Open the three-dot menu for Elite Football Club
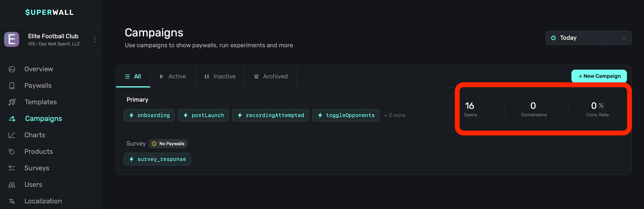Screen dimensions: 644x209 tap(94, 40)
